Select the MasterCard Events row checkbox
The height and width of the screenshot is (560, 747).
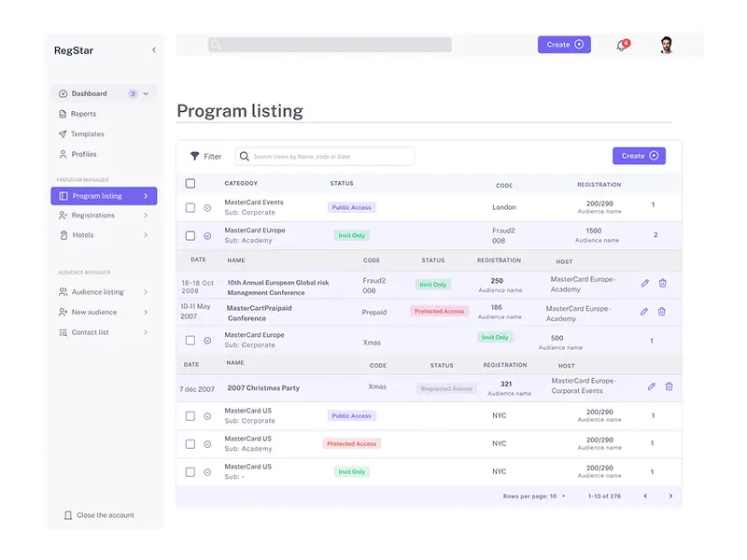click(190, 207)
